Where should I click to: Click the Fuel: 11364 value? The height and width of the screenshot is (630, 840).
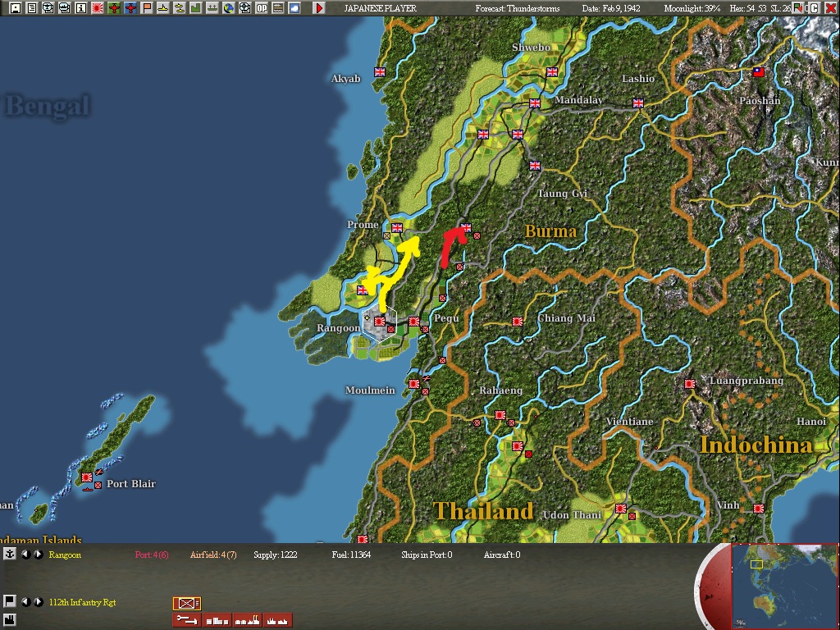pos(351,555)
